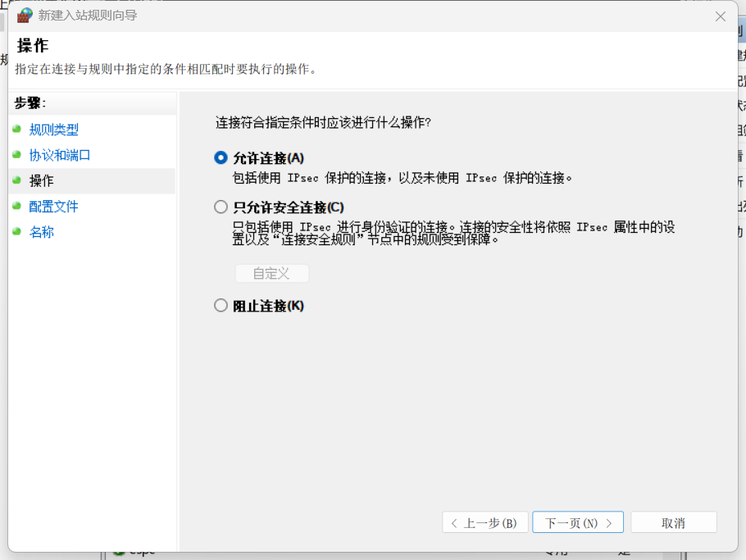Click green bullet beside 配置文件

16,206
